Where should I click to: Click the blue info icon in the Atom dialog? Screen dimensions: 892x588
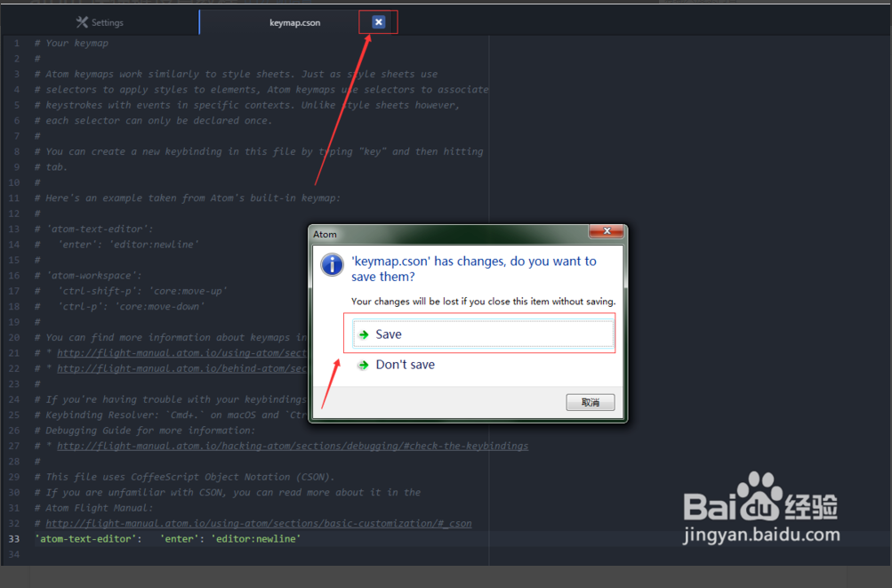tap(333, 265)
